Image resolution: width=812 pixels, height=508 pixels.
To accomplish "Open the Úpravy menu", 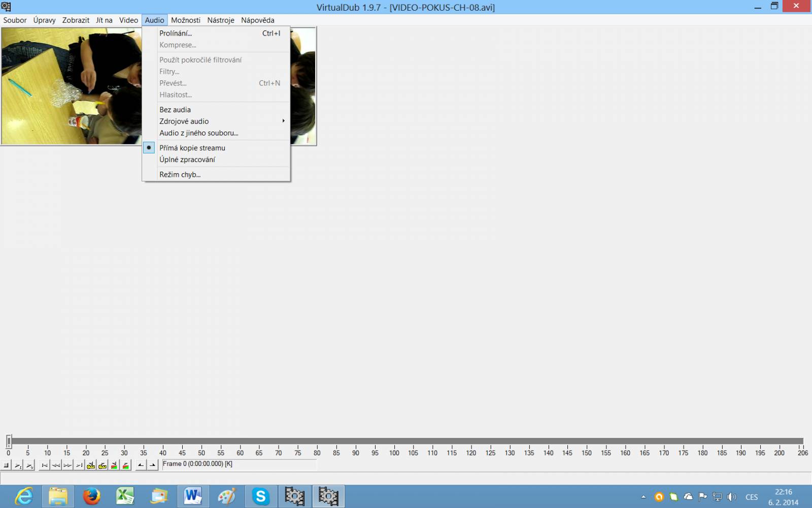I will 45,20.
